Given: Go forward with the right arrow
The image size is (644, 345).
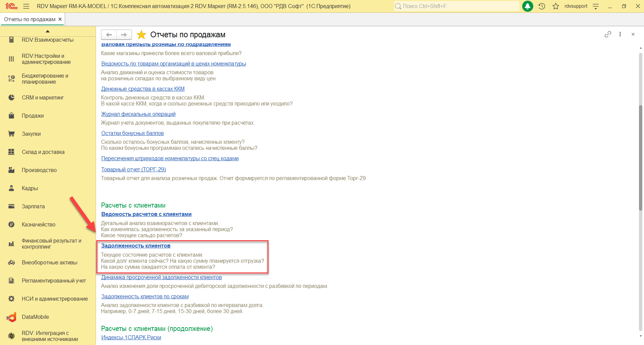Looking at the screenshot, I should pos(124,35).
